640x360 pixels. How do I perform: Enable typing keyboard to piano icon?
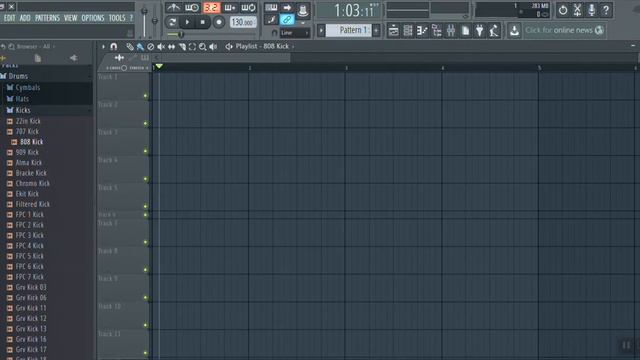click(x=271, y=8)
